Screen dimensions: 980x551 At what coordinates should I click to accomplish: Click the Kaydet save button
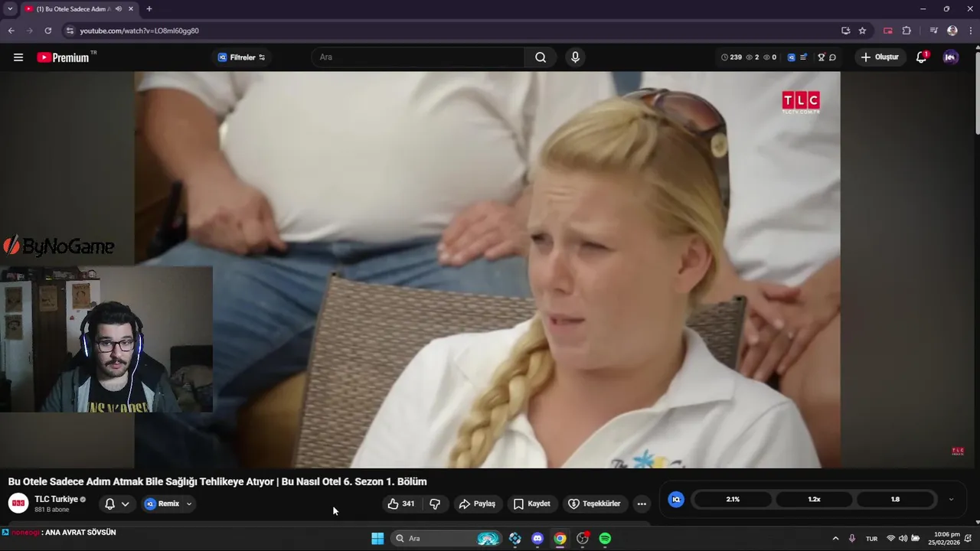532,504
